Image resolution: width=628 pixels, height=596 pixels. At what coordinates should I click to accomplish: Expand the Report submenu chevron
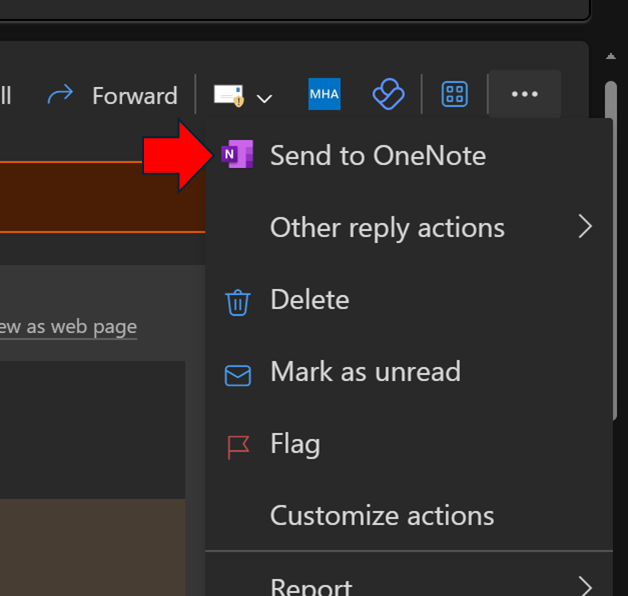[x=586, y=585]
